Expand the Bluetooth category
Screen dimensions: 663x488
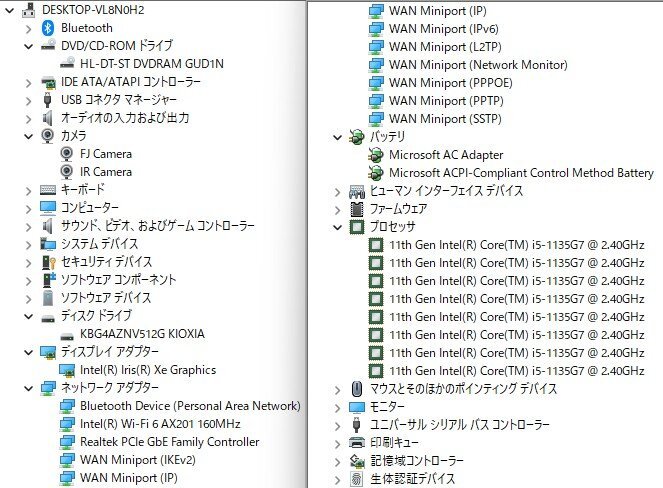(28, 29)
